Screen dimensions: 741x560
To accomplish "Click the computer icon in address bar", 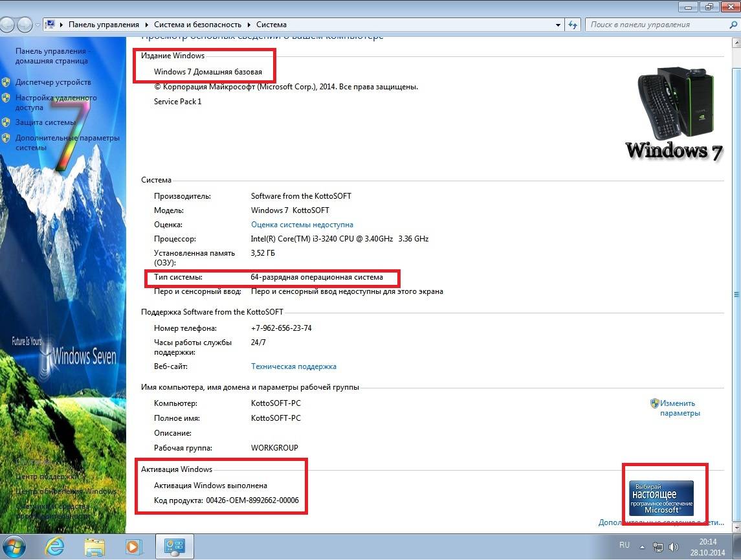I will pos(50,24).
